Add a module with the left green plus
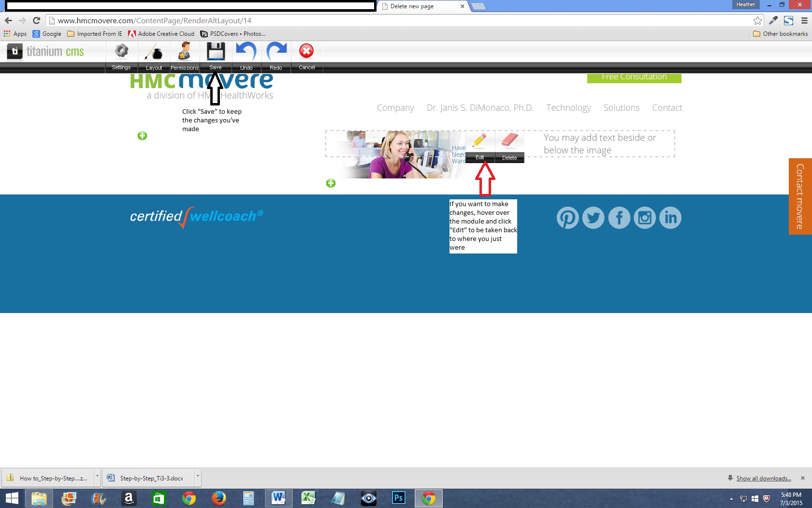The height and width of the screenshot is (508, 812). pos(142,136)
